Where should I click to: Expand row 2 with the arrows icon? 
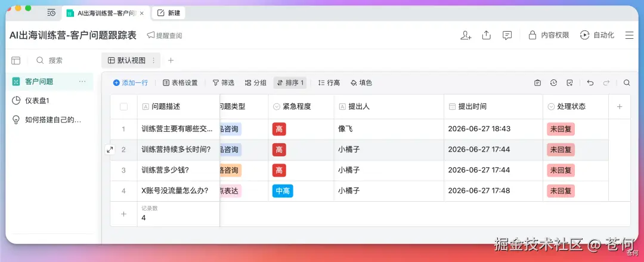[110, 150]
